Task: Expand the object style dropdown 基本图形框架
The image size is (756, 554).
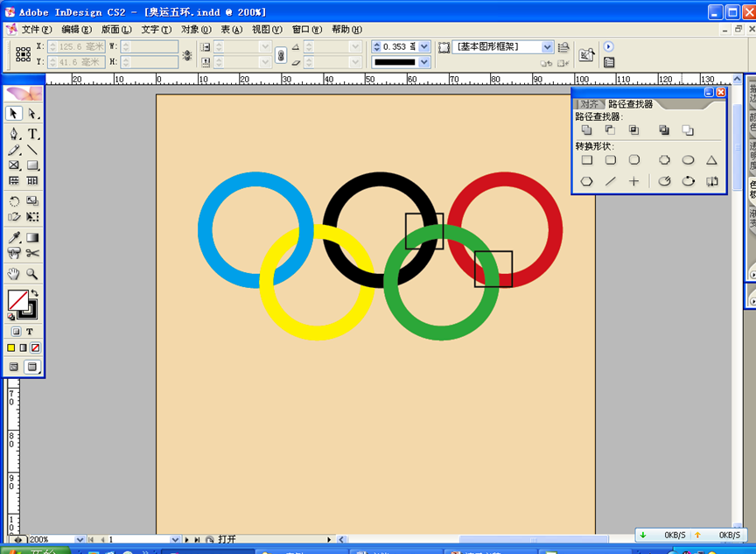Action: (x=548, y=46)
